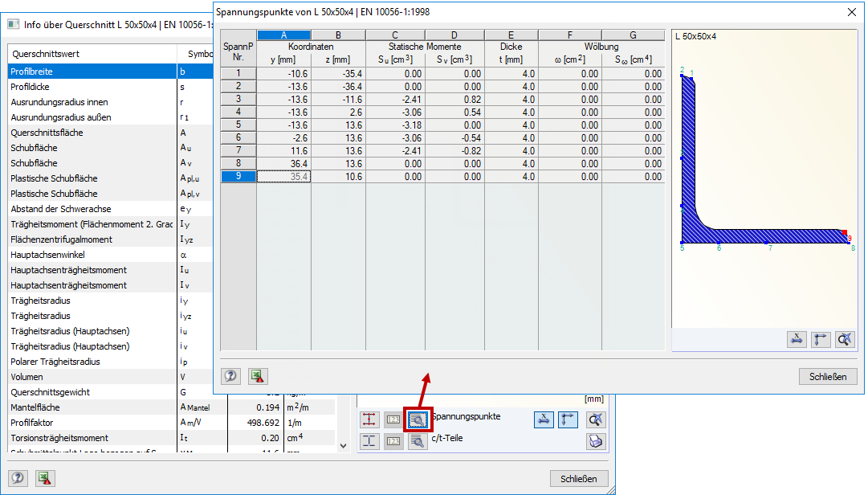Print the cross-section graphic in Info window
Viewport: 868px width, 495px height.
coord(596,441)
